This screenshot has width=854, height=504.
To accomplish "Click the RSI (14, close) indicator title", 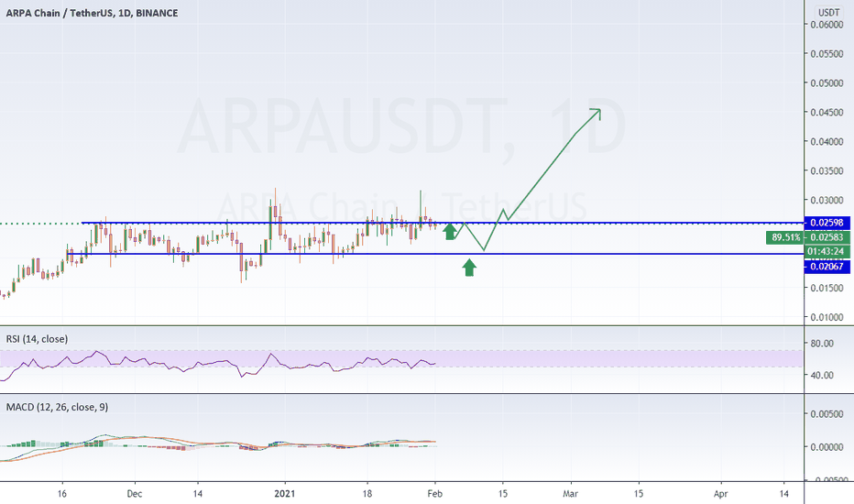I will click(x=37, y=339).
